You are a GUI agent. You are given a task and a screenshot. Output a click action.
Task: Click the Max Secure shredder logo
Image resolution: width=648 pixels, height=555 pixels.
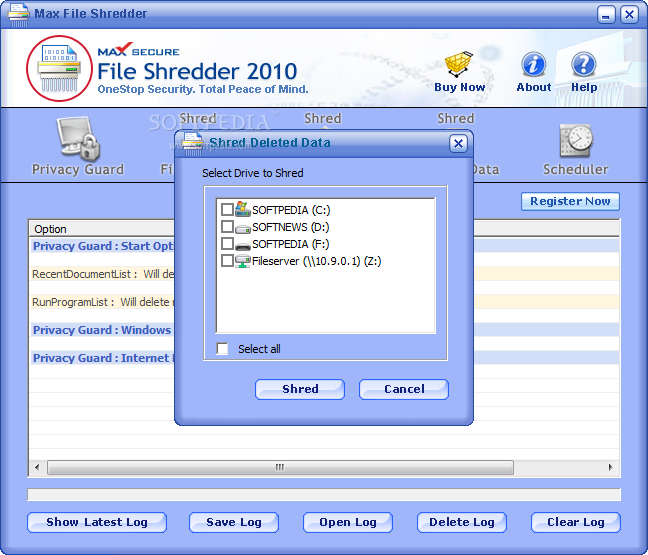[59, 68]
